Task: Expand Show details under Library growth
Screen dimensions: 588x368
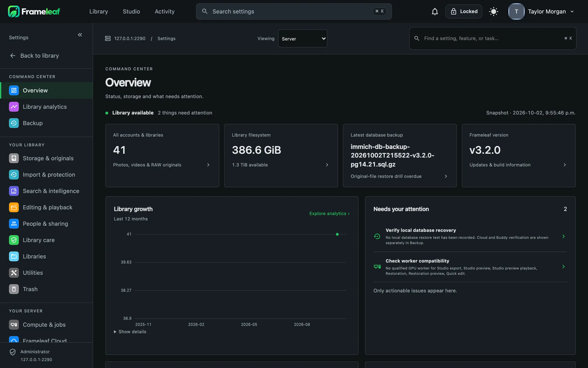Action: (x=130, y=332)
